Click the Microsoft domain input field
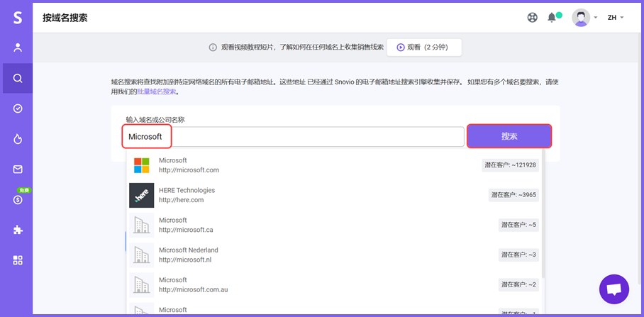 [293, 137]
